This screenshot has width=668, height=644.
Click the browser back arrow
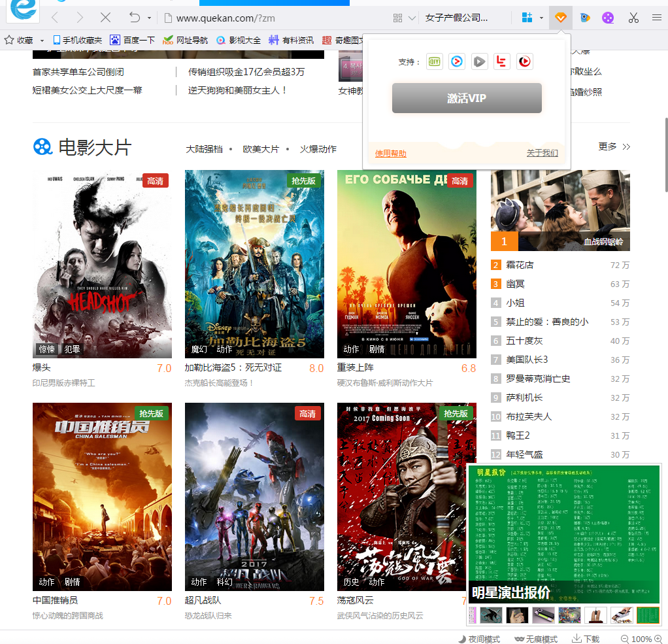54,18
